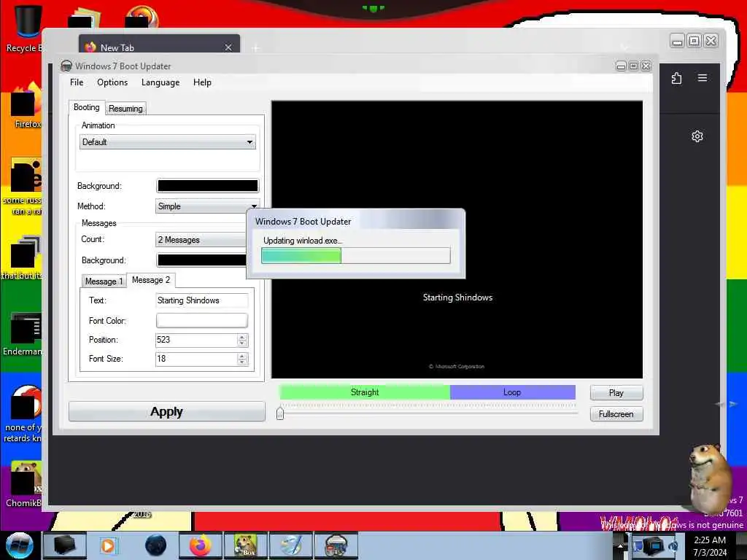Open the File menu
747x560 pixels.
76,82
